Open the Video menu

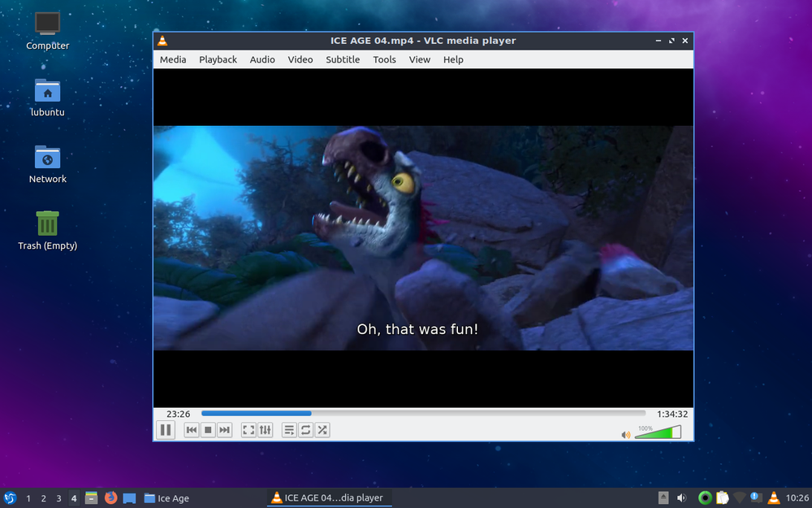tap(300, 59)
